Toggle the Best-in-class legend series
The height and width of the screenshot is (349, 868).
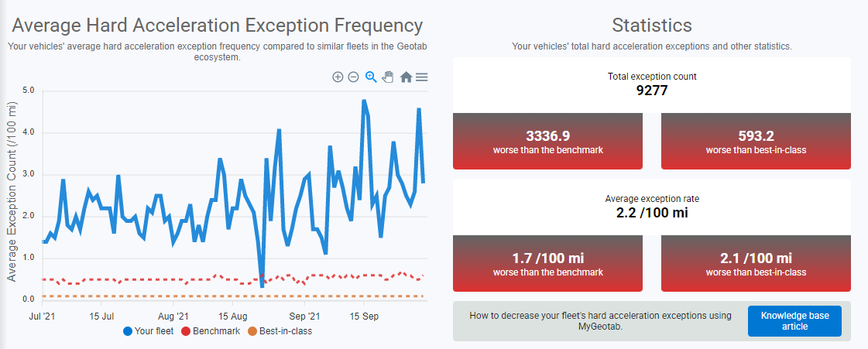285,331
